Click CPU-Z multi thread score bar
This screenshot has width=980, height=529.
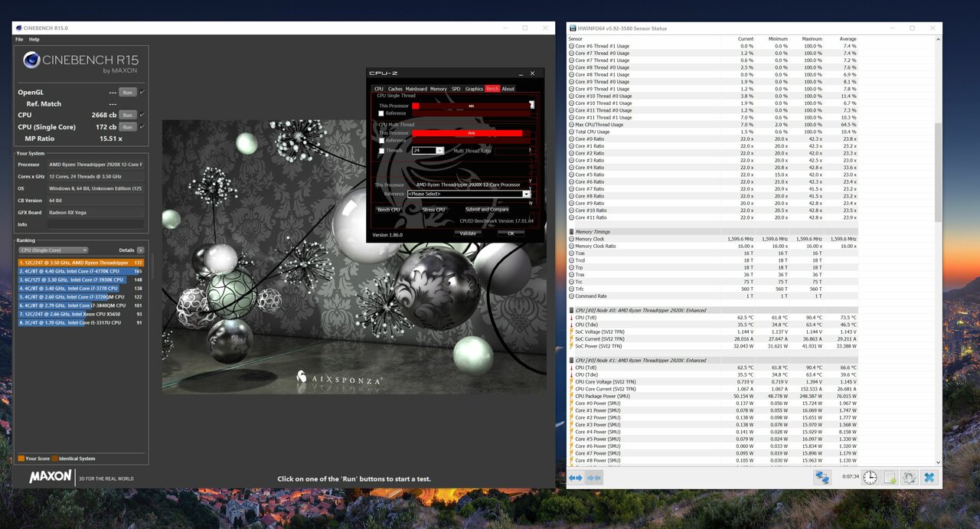(471, 133)
